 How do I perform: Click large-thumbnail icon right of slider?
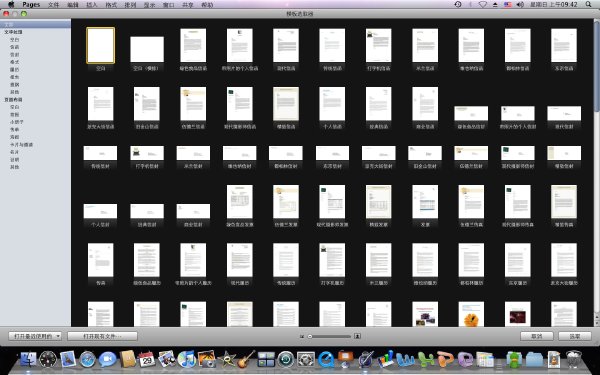point(357,336)
